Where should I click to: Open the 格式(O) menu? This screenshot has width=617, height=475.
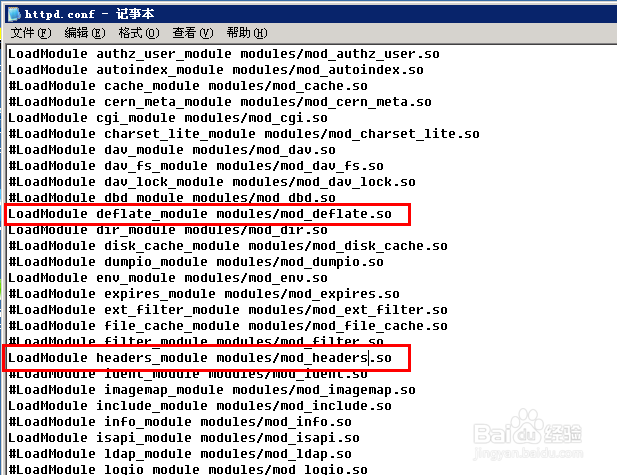[139, 33]
